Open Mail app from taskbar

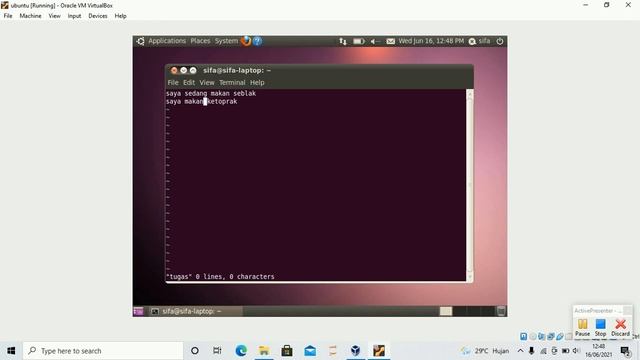(x=310, y=351)
